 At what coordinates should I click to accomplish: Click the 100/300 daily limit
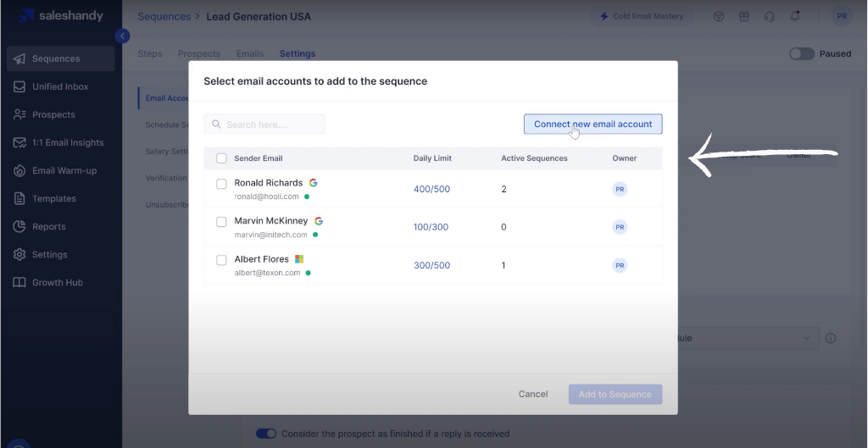(431, 227)
